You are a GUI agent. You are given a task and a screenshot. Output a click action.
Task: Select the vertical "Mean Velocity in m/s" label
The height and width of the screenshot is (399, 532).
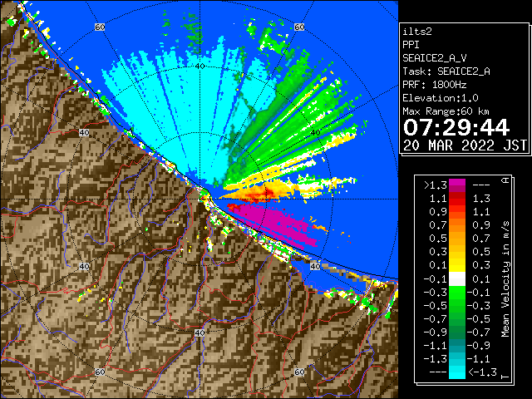(x=505, y=279)
